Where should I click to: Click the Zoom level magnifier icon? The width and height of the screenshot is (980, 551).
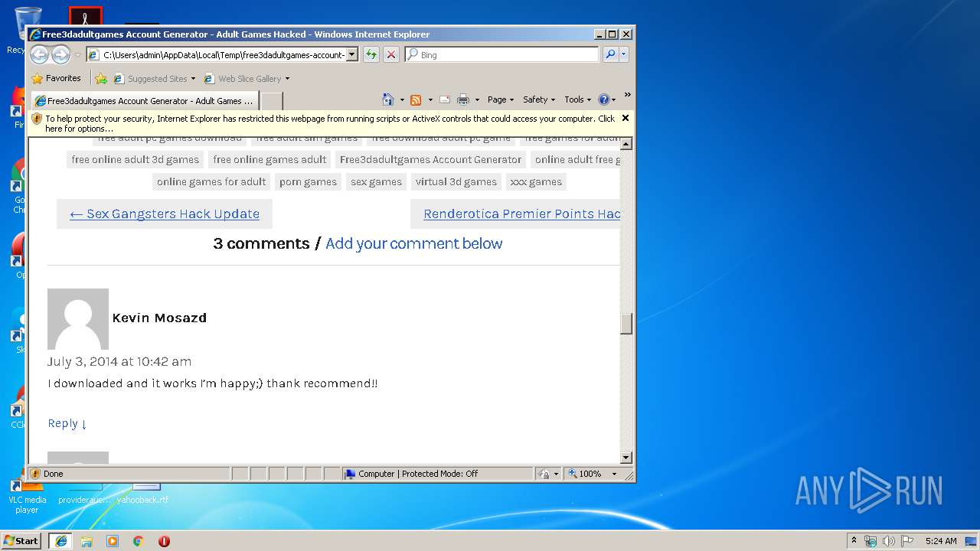pyautogui.click(x=572, y=474)
